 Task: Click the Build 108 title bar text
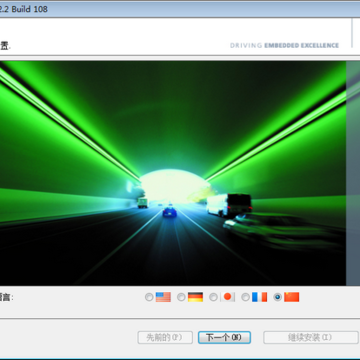[24, 9]
